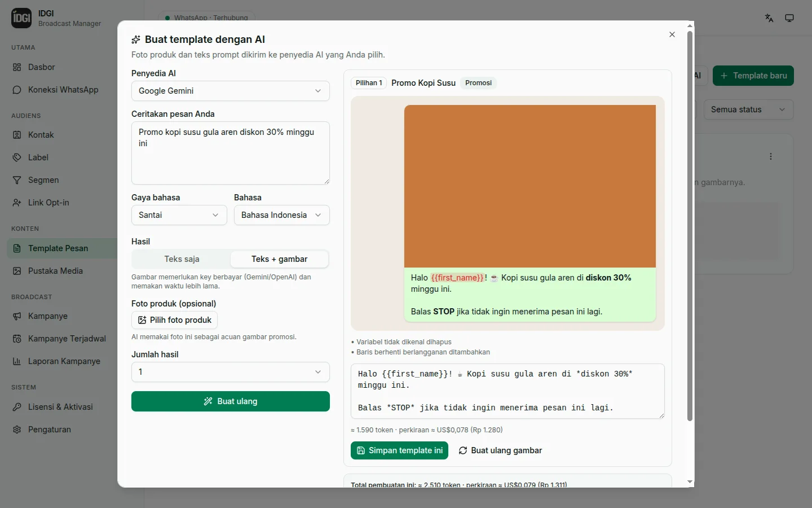Click the Promosi category tag
Image resolution: width=812 pixels, height=508 pixels.
click(478, 83)
